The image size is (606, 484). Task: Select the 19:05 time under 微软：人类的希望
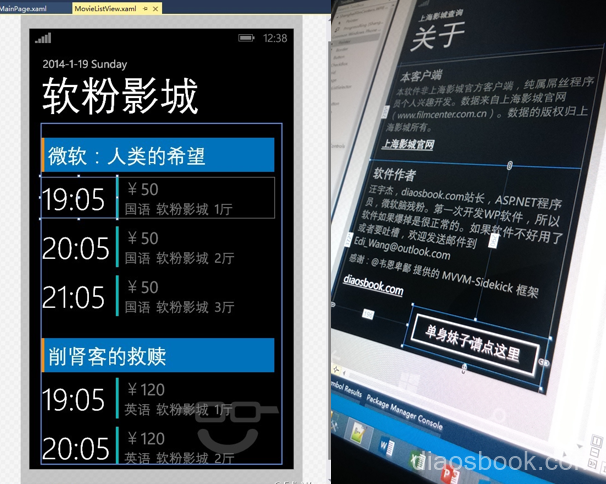click(73, 199)
